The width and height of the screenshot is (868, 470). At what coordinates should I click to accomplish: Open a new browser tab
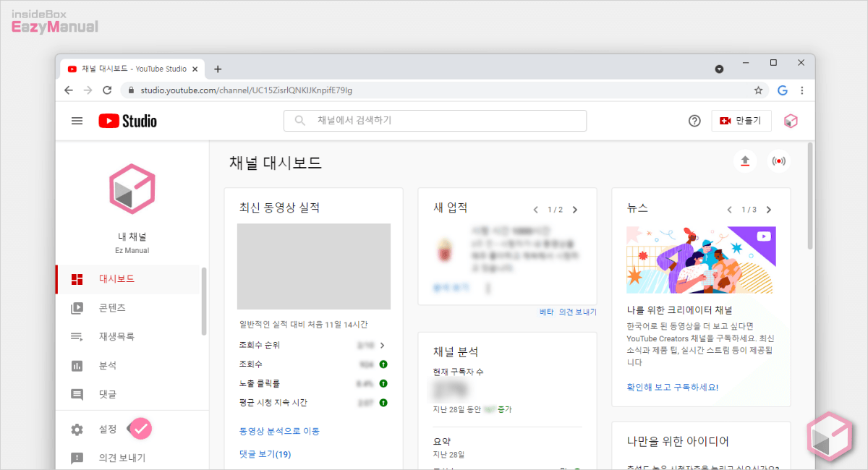coord(218,69)
